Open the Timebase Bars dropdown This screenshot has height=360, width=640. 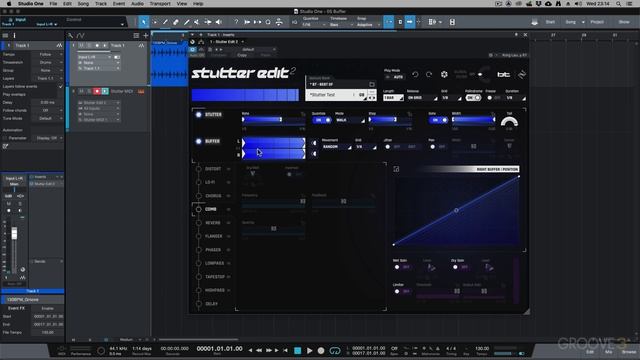[341, 25]
